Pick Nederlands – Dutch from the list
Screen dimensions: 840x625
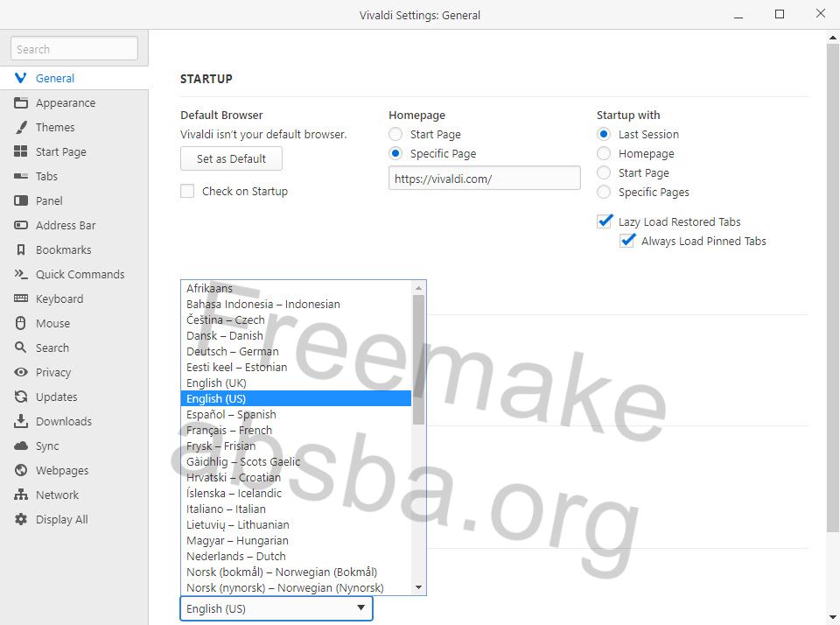click(297, 557)
